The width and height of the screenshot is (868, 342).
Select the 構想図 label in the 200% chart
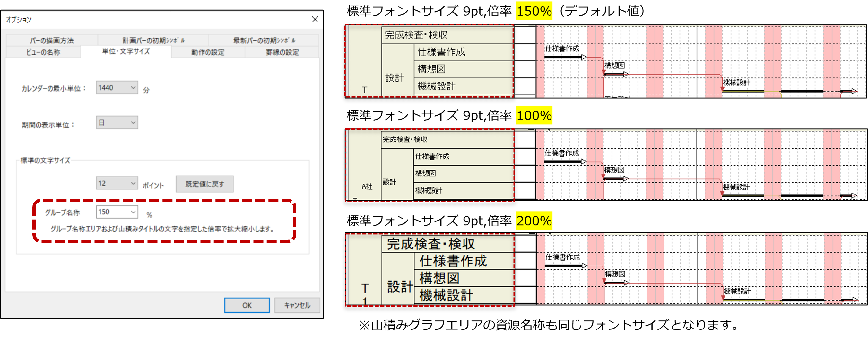point(614,274)
